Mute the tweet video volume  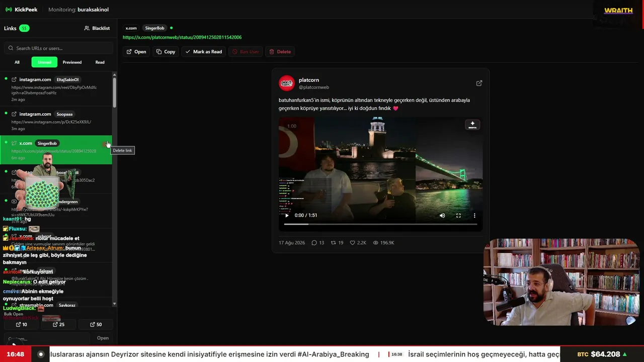[442, 215]
